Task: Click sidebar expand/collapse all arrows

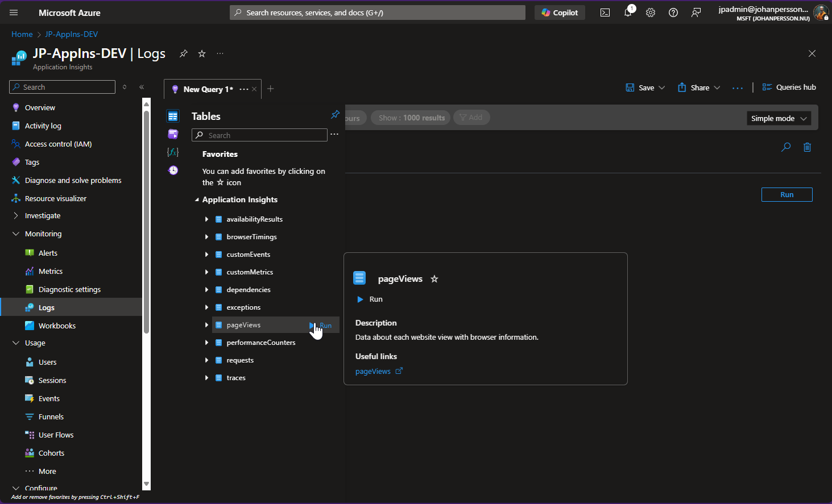Action: tap(125, 87)
